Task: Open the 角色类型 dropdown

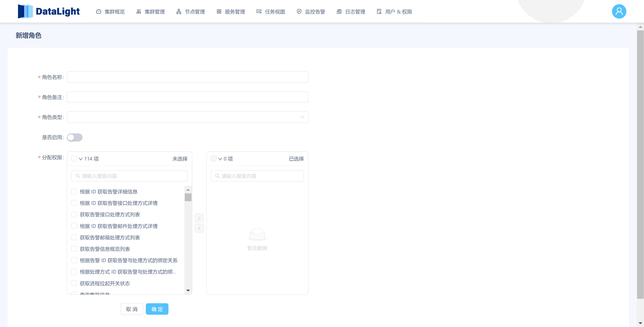Action: 187,117
